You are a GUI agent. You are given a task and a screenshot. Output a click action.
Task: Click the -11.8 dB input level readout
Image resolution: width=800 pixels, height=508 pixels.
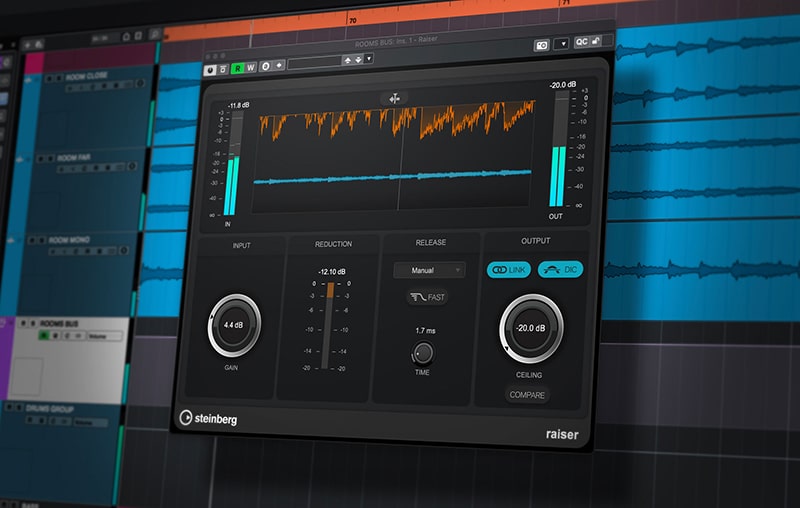click(x=238, y=105)
